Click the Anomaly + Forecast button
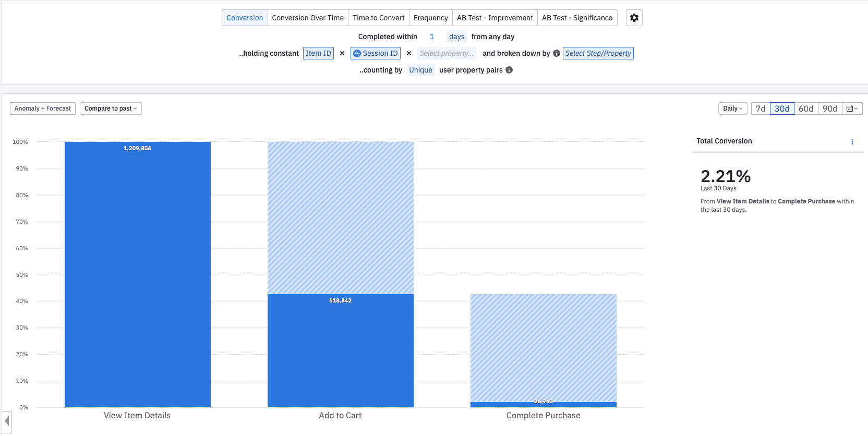The height and width of the screenshot is (436, 868). coord(43,108)
